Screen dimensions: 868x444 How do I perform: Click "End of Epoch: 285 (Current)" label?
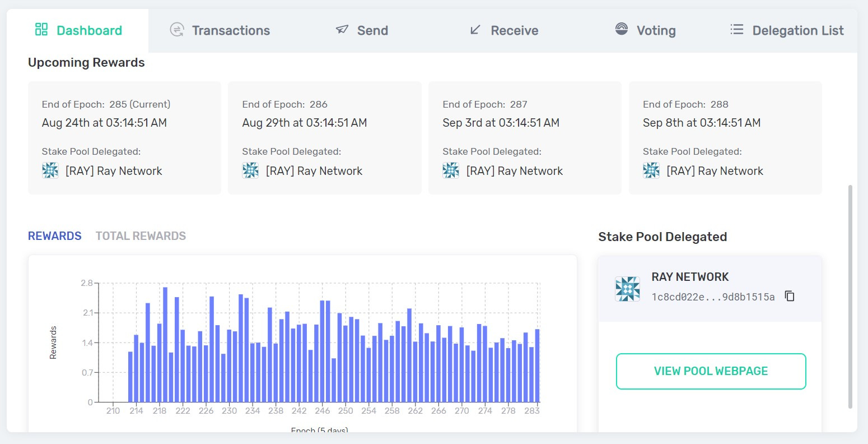pyautogui.click(x=106, y=104)
